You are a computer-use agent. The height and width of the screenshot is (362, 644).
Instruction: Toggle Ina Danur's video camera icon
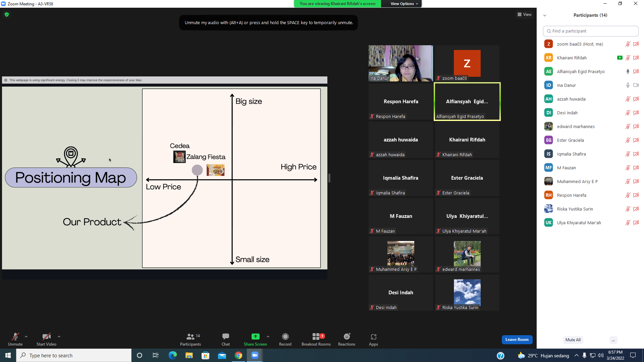coord(636,85)
